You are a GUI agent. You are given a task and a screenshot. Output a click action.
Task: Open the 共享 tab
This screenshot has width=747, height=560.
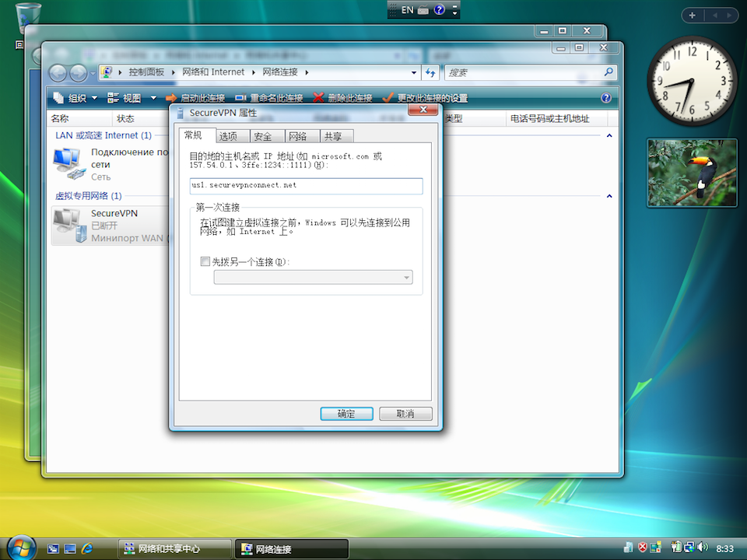tap(337, 136)
